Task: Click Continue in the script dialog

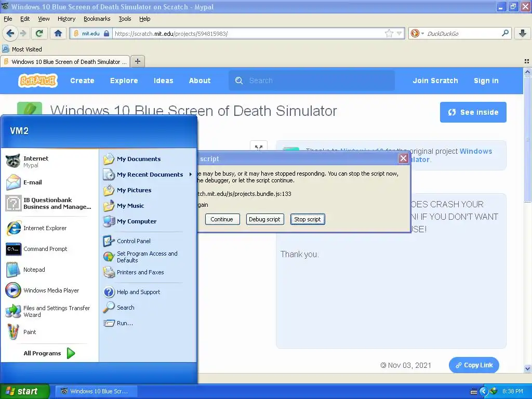Action: coord(222,219)
